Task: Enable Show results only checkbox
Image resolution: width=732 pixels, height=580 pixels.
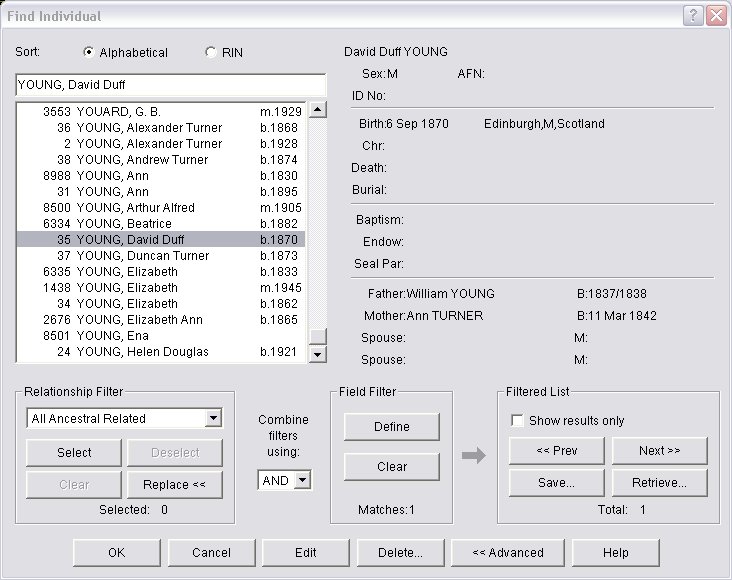Action: [517, 420]
